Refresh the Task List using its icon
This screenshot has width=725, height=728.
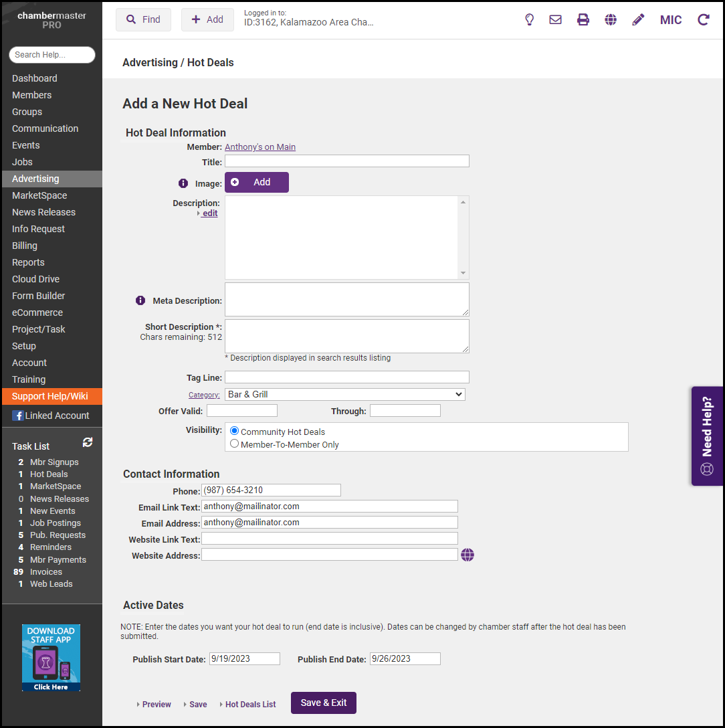tap(87, 442)
